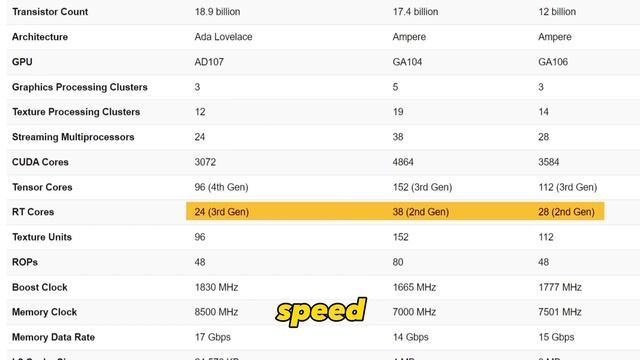Click the 96 (4th Gen) Tensor Cores cell
640x360 pixels.
click(x=221, y=187)
